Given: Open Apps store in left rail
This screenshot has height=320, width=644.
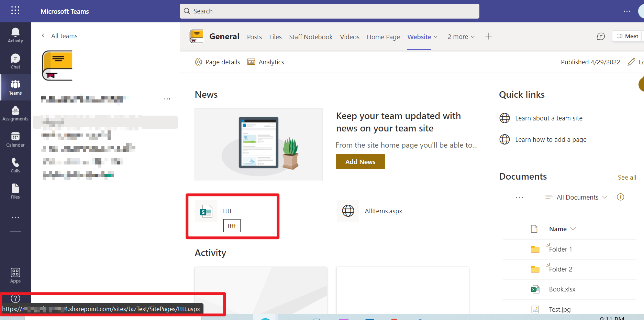Looking at the screenshot, I should coord(15,276).
